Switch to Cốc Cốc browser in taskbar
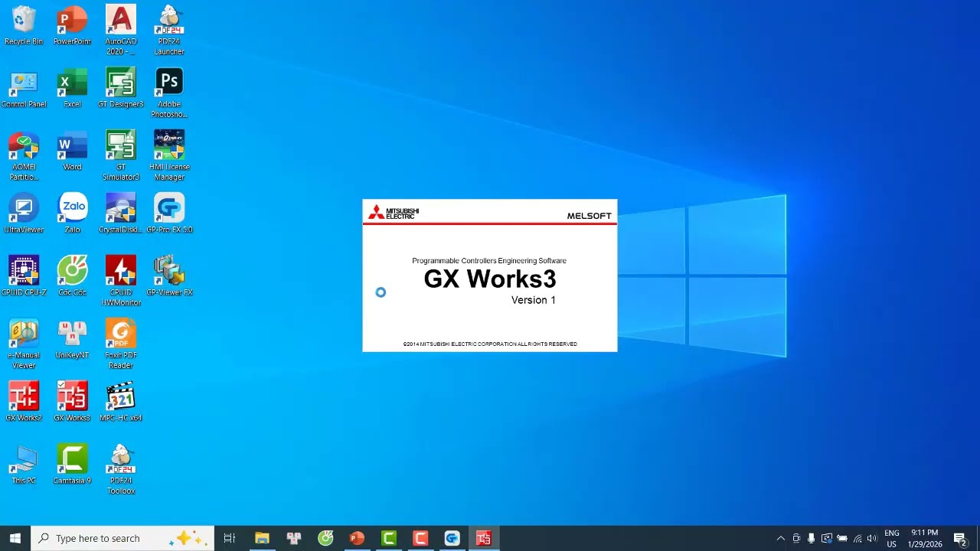Image resolution: width=980 pixels, height=551 pixels. pos(325,538)
